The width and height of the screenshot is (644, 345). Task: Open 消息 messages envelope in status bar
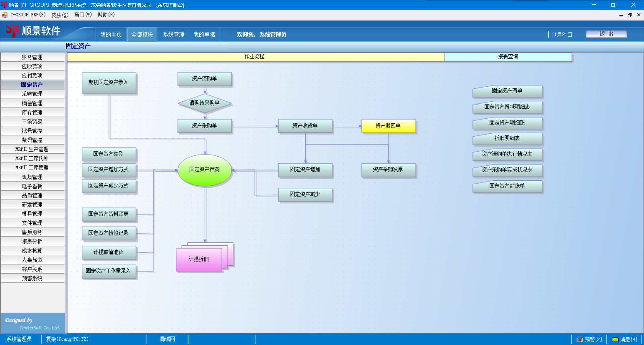tap(615, 339)
